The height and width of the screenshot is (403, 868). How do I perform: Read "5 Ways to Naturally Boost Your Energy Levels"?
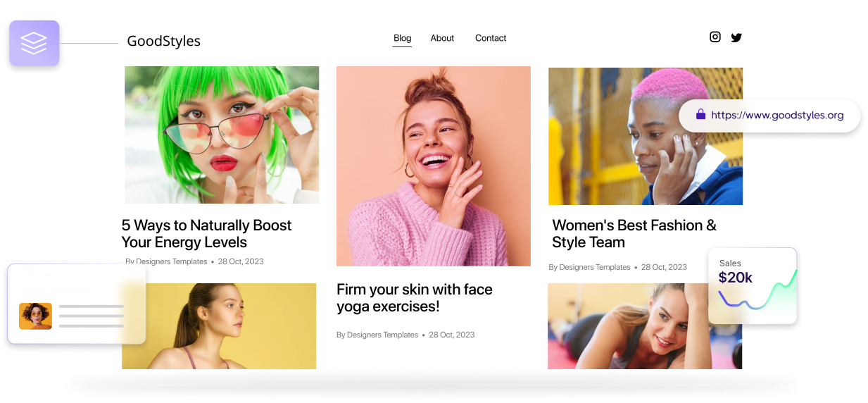pyautogui.click(x=206, y=234)
